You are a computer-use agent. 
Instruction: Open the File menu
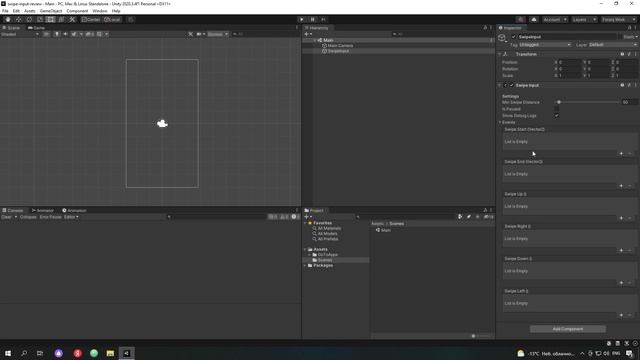pyautogui.click(x=5, y=11)
